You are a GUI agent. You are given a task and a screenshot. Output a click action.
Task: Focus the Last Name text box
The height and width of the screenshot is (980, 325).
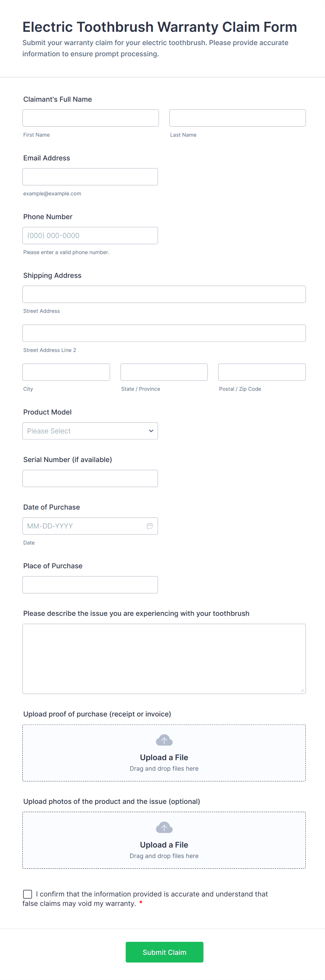coord(237,118)
